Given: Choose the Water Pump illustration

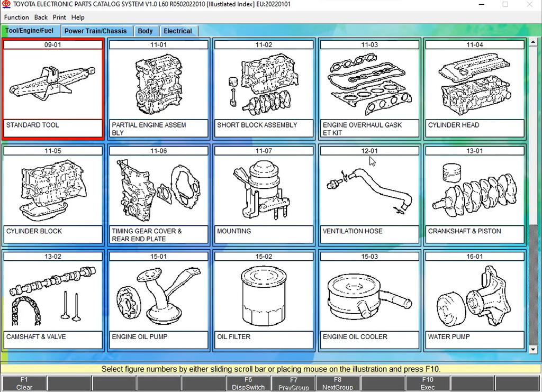Looking at the screenshot, I should [474, 296].
